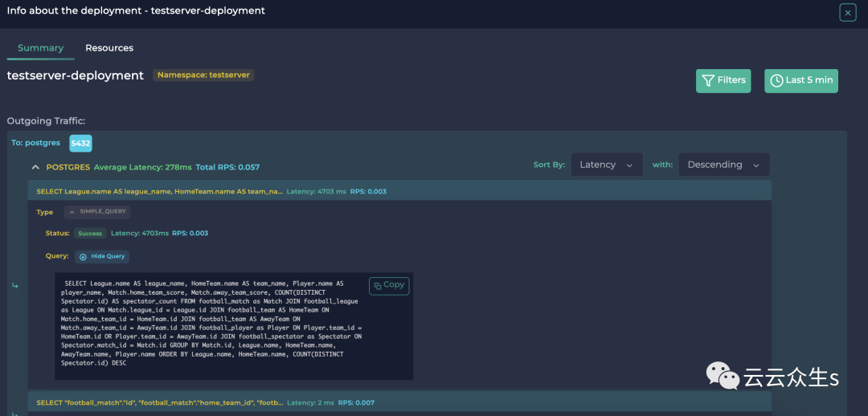Click the Namespace: testserver badge
Screen dimensions: 868x416
coord(203,75)
